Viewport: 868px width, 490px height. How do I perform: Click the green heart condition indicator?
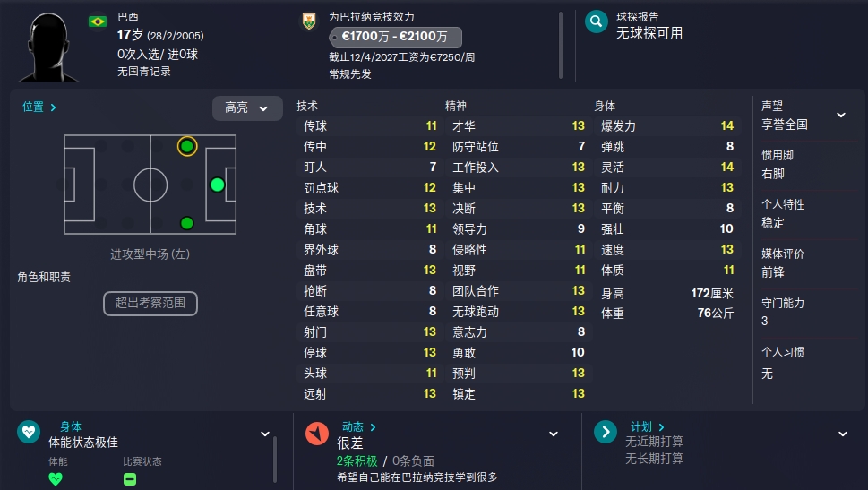56,479
